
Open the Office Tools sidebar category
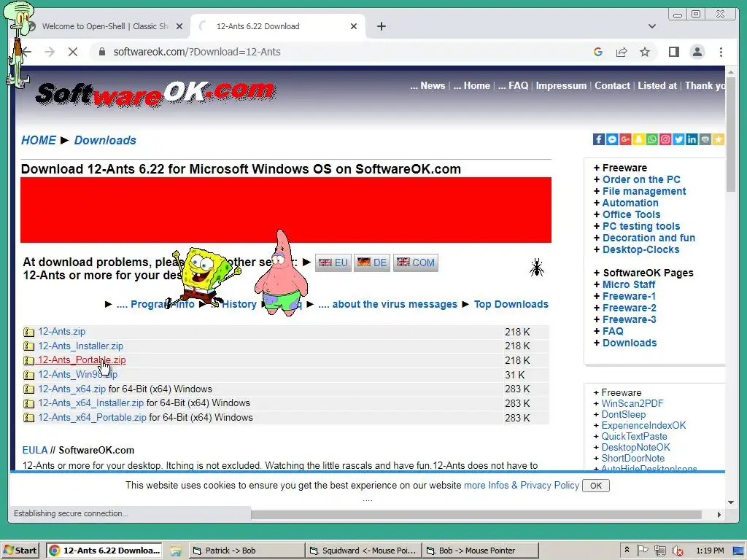point(631,214)
